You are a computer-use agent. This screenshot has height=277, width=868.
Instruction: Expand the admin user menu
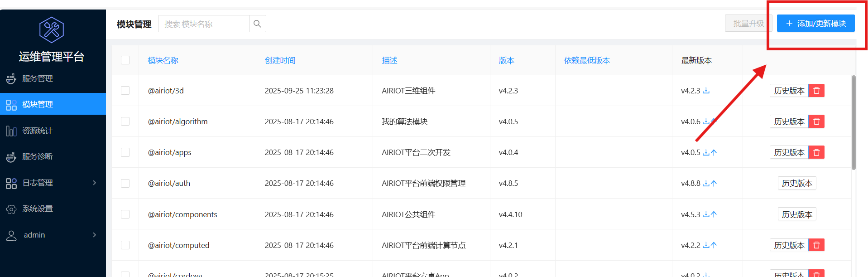53,235
